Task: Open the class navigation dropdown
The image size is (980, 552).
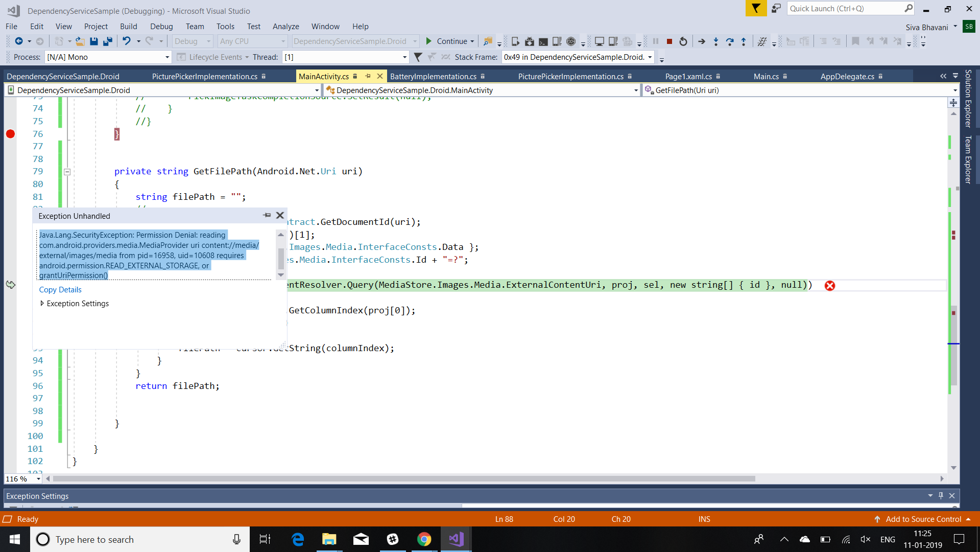Action: tap(636, 90)
